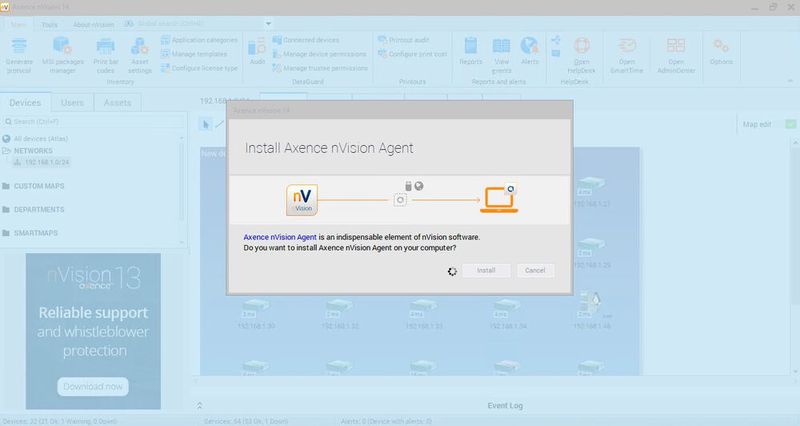
Task: Click the nV Vision logo in dialog
Action: [302, 200]
